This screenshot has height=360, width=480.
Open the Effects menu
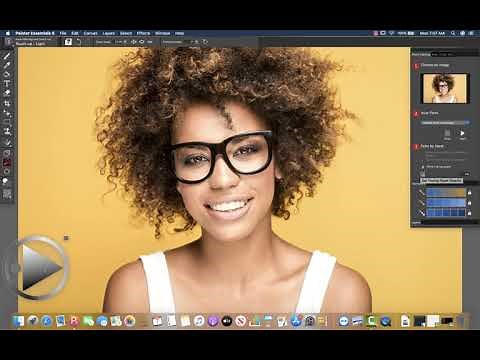143,33
